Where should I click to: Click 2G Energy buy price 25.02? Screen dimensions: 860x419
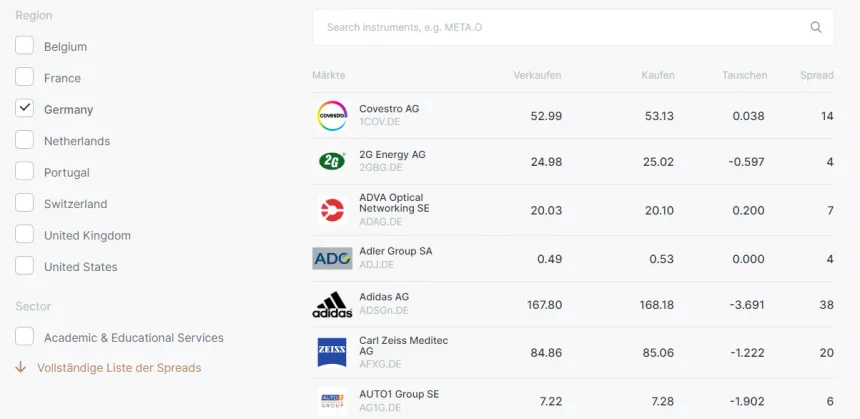tap(658, 162)
